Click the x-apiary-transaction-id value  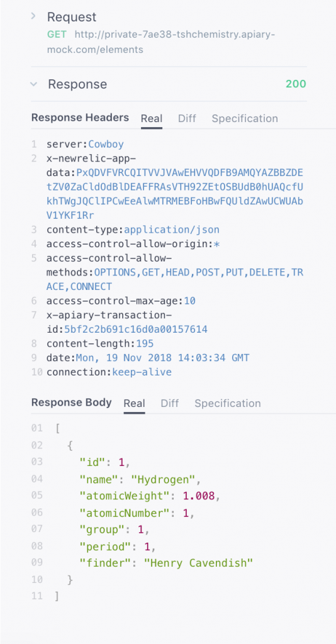[x=136, y=330]
